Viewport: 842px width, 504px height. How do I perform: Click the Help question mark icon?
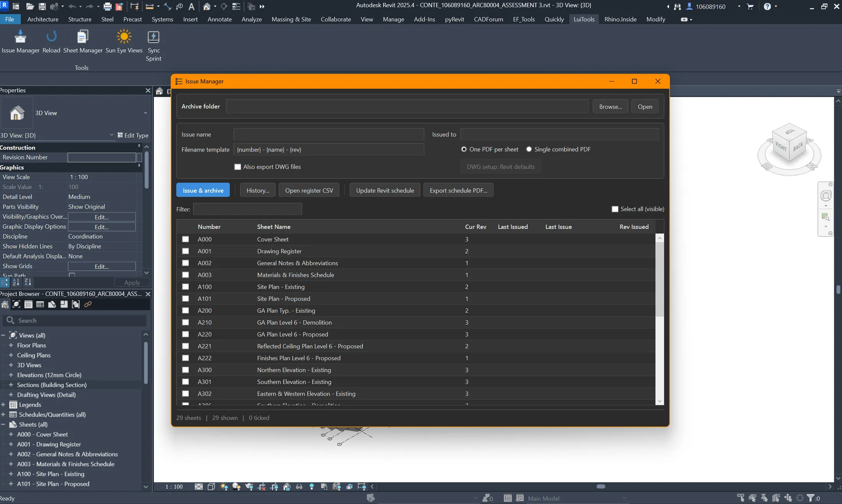(x=767, y=7)
